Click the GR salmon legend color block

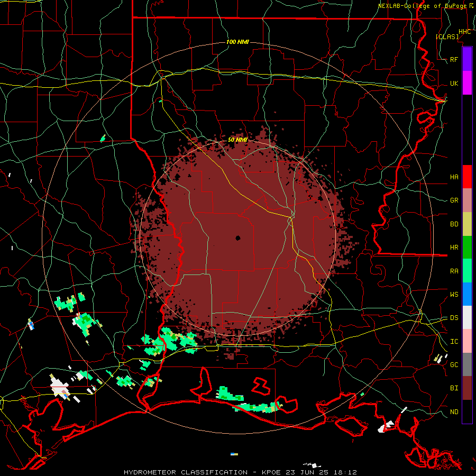467,200
